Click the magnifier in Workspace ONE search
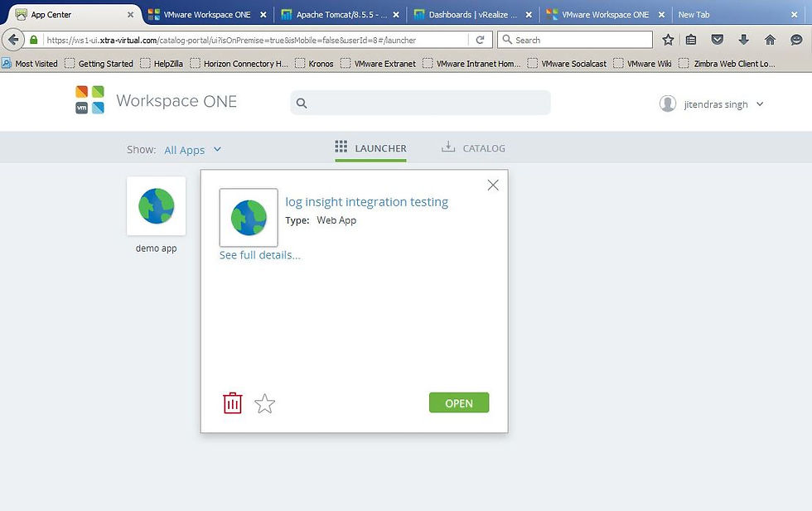This screenshot has width=812, height=511. (x=302, y=104)
